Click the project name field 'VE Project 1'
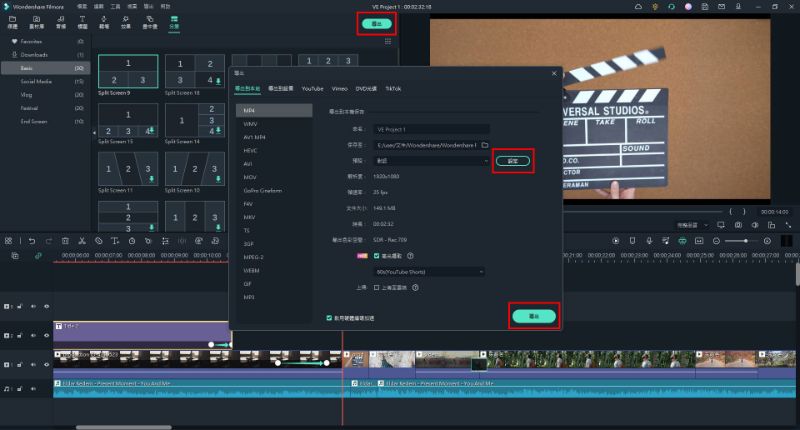This screenshot has width=800, height=430. pyautogui.click(x=432, y=130)
